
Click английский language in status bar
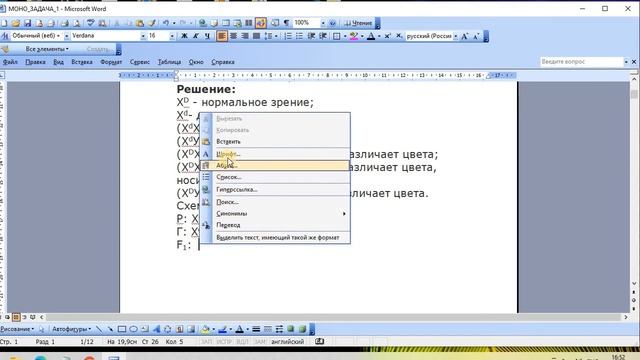pyautogui.click(x=287, y=342)
